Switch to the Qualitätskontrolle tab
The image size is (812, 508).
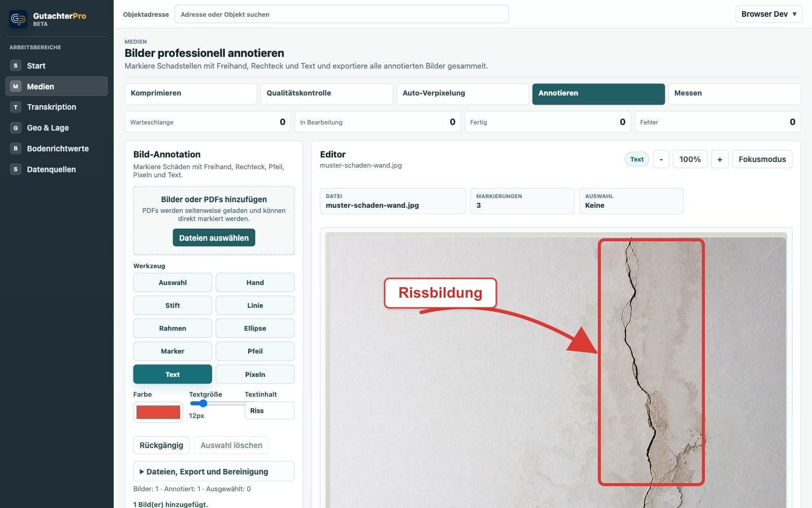click(x=327, y=94)
